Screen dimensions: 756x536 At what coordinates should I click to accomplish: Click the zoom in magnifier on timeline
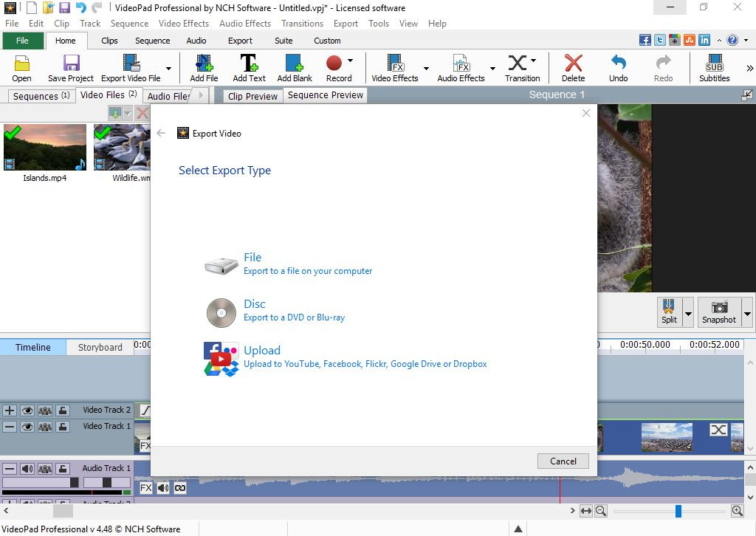click(738, 510)
